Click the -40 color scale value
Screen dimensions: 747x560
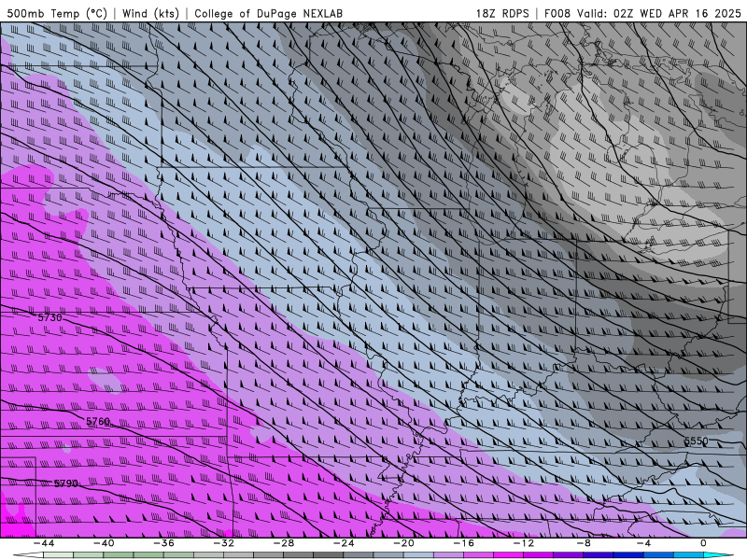[104, 543]
